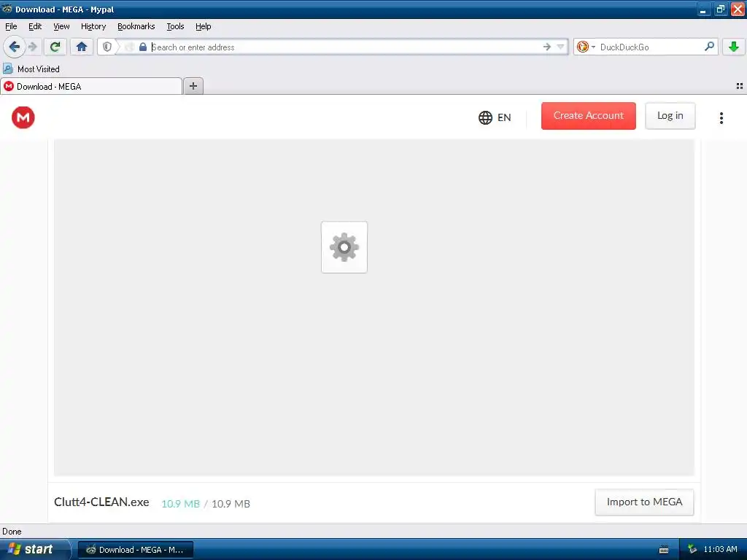Click the padlock site security icon
This screenshot has height=560, width=747.
142,47
